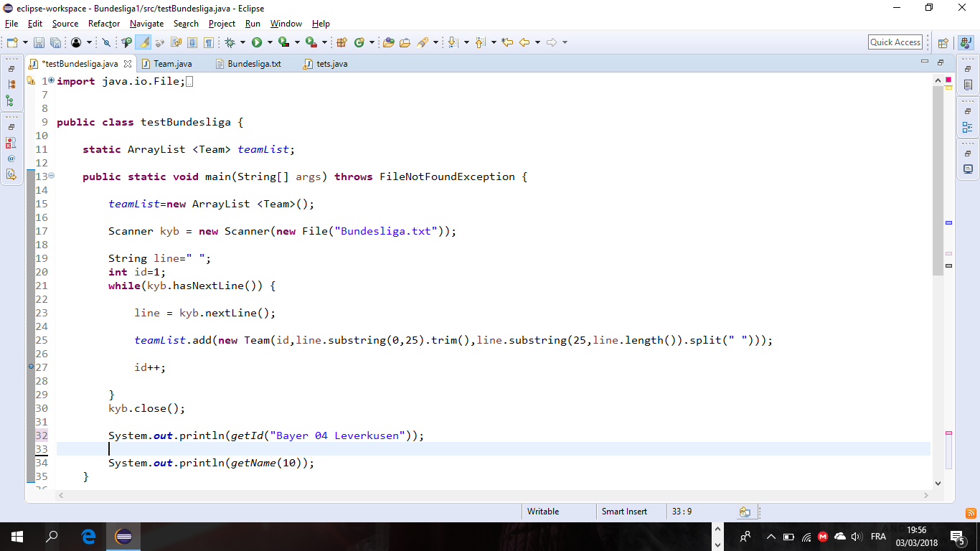Open the Coverage dropdown arrow
Image resolution: width=980 pixels, height=551 pixels.
click(x=298, y=42)
